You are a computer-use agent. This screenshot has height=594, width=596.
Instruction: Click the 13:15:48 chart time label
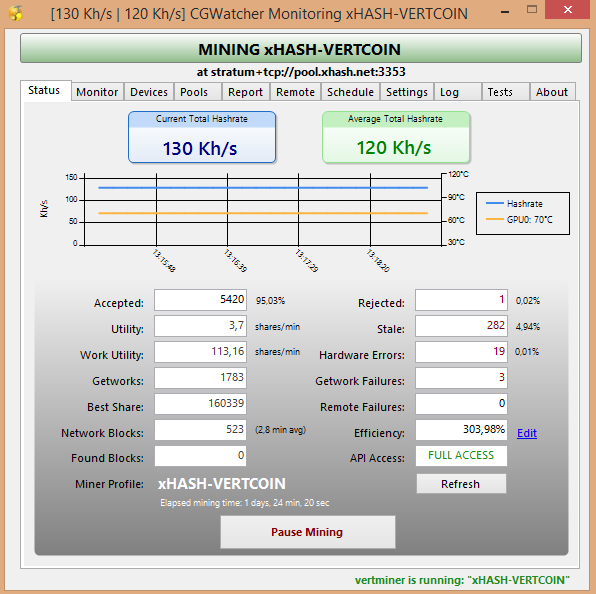pos(164,261)
